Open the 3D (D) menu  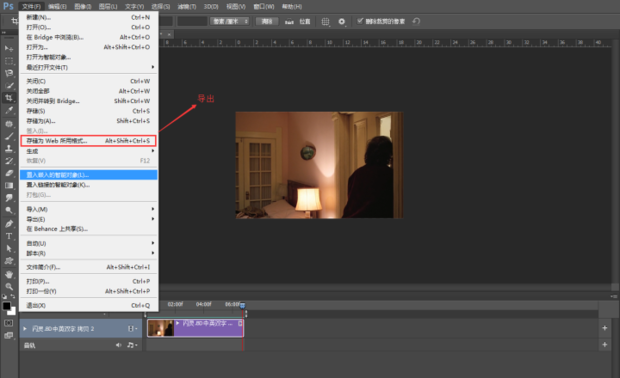(211, 6)
